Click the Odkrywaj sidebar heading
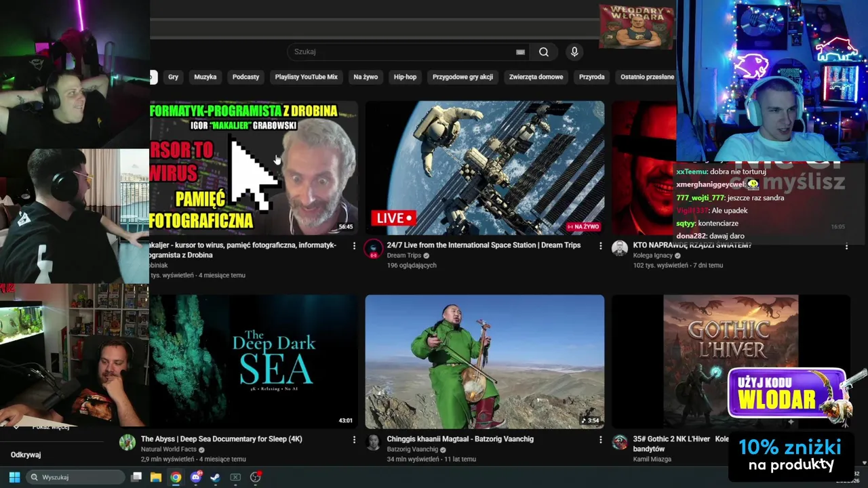The height and width of the screenshot is (488, 868). 26,455
